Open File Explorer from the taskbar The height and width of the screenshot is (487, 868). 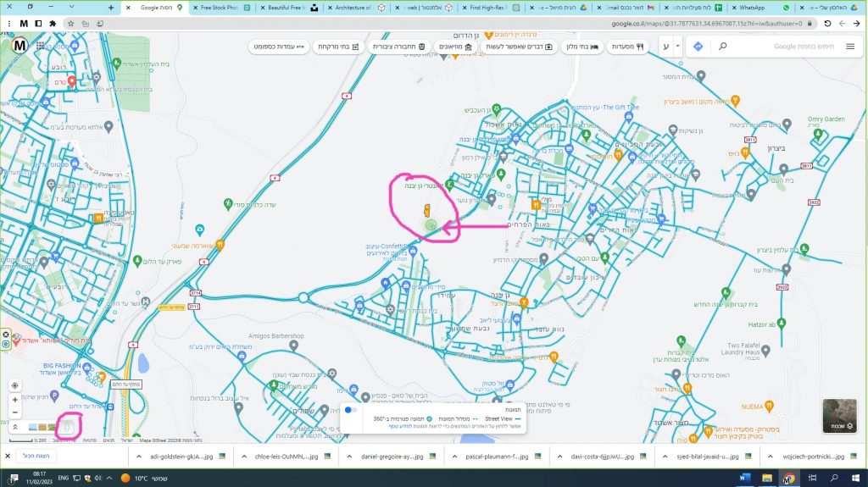tap(766, 478)
